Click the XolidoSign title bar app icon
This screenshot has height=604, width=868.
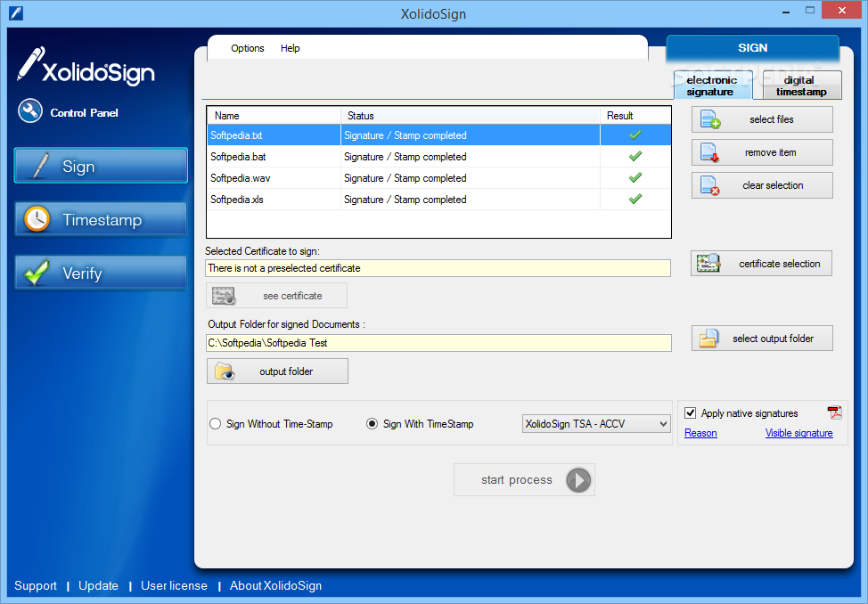click(x=16, y=12)
